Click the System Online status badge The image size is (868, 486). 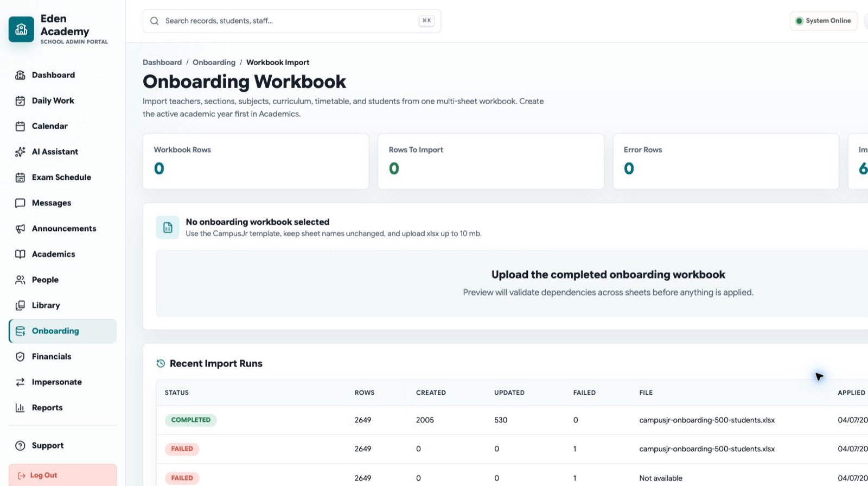pyautogui.click(x=824, y=21)
